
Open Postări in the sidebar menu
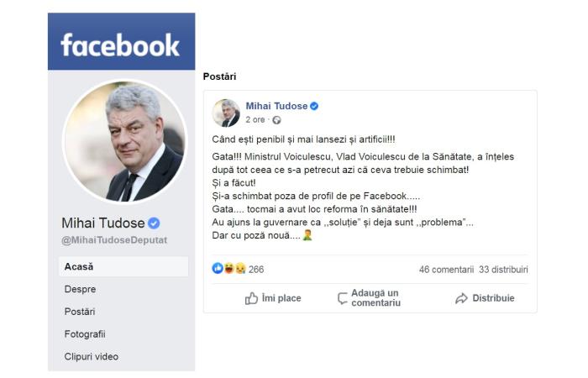(80, 312)
